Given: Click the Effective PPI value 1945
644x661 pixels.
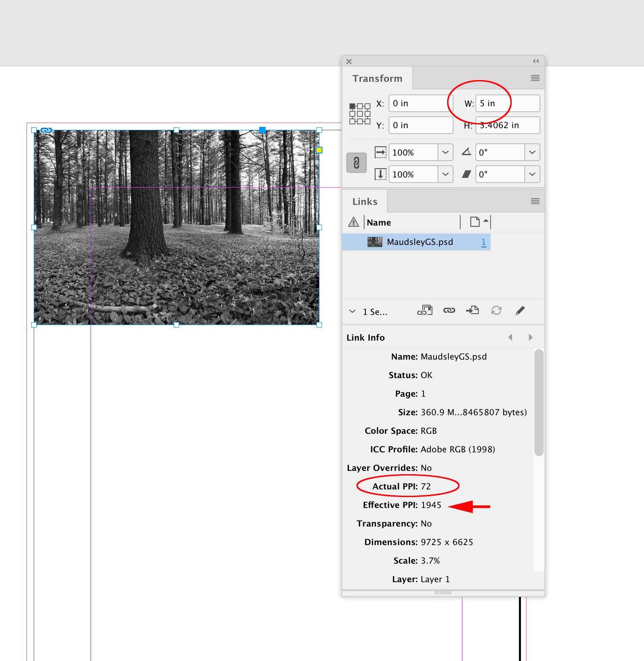Looking at the screenshot, I should point(431,505).
